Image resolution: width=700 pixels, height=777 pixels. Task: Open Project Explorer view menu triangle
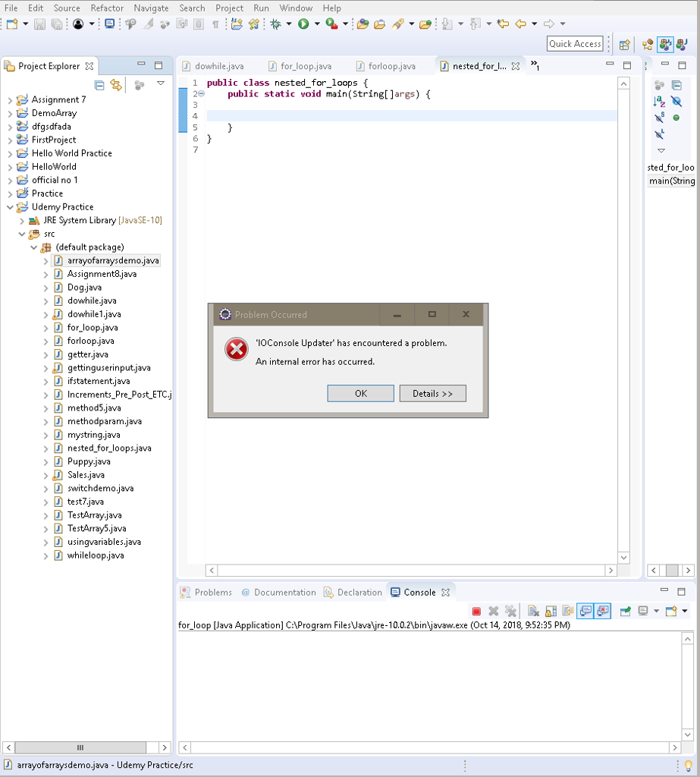[161, 83]
